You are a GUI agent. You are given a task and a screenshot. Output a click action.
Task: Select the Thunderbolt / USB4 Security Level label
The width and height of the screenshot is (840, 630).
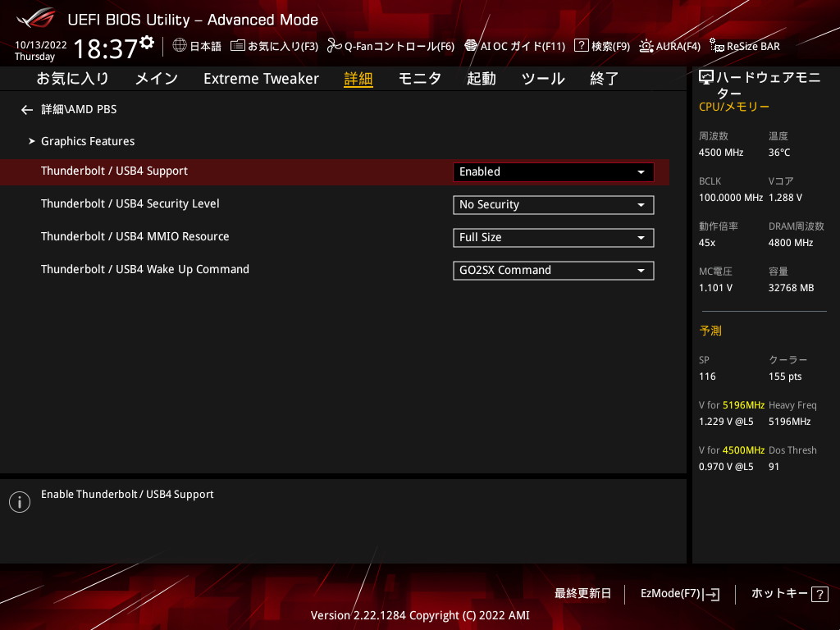pyautogui.click(x=130, y=204)
